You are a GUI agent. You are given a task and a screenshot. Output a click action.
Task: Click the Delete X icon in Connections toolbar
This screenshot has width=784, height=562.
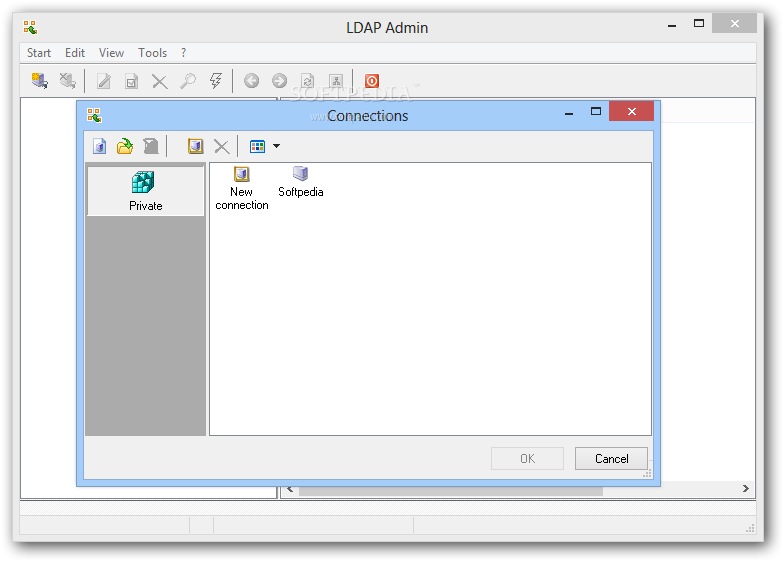point(222,146)
